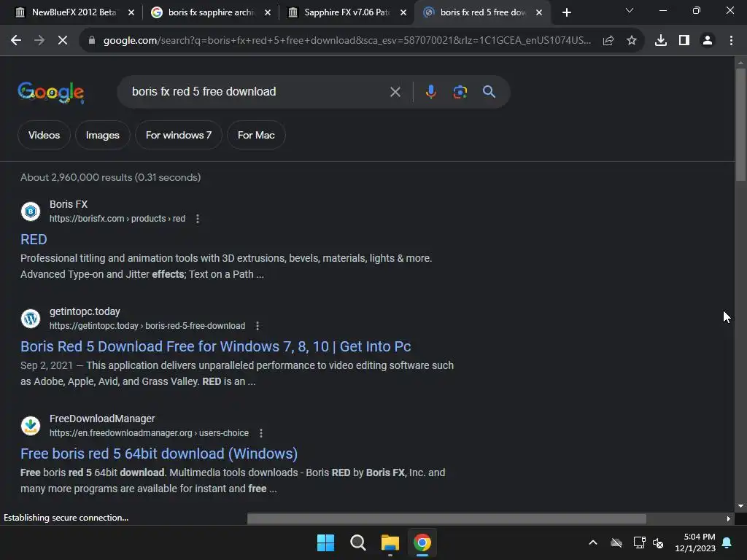Click the borisfx.com products red URL

pyautogui.click(x=117, y=219)
